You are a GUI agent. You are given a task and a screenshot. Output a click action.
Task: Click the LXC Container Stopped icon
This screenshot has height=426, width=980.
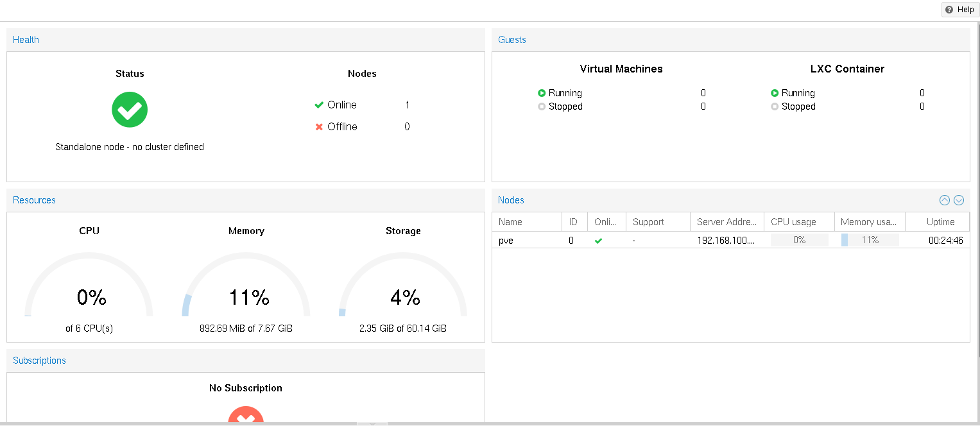click(775, 106)
